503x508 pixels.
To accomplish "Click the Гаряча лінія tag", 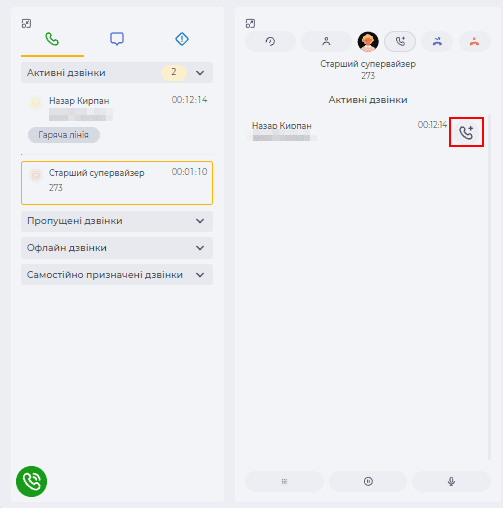I will pos(64,135).
